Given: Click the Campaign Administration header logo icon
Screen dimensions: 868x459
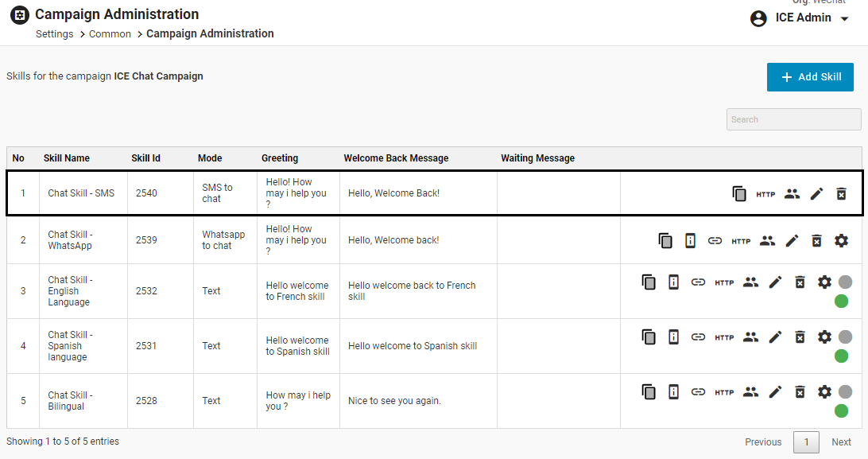Looking at the screenshot, I should click(x=20, y=15).
